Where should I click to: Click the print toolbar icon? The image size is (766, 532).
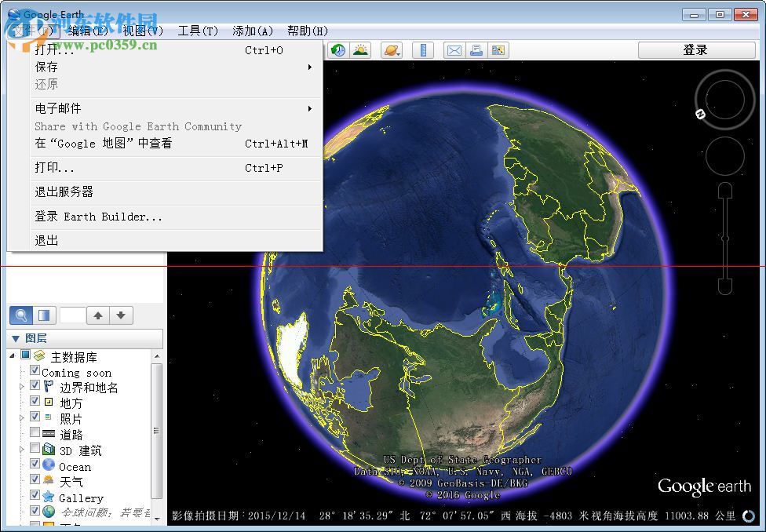(478, 49)
